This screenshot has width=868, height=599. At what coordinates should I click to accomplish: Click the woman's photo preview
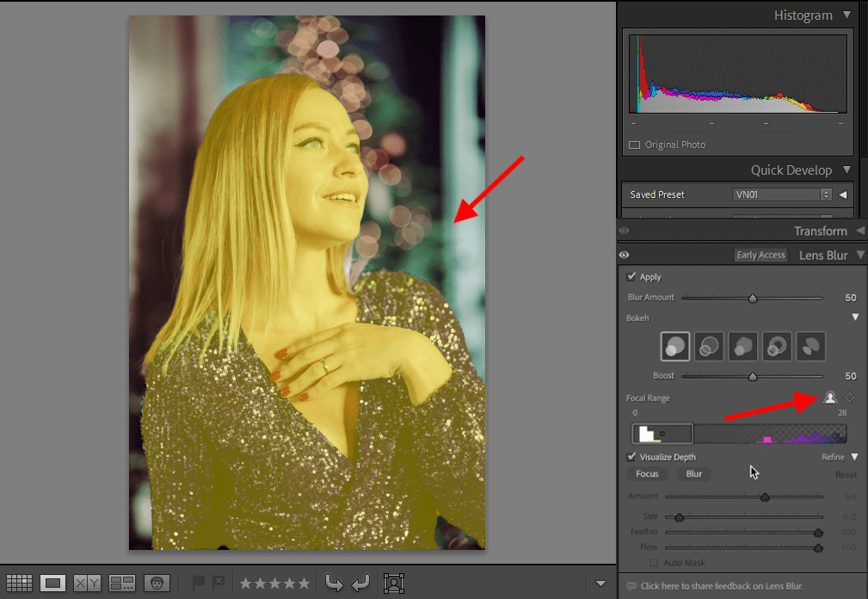307,282
